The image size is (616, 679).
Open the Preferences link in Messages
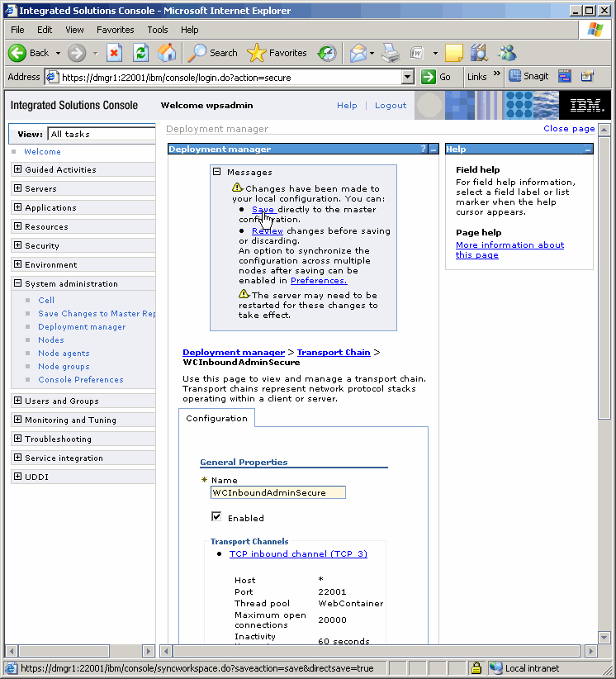click(318, 281)
